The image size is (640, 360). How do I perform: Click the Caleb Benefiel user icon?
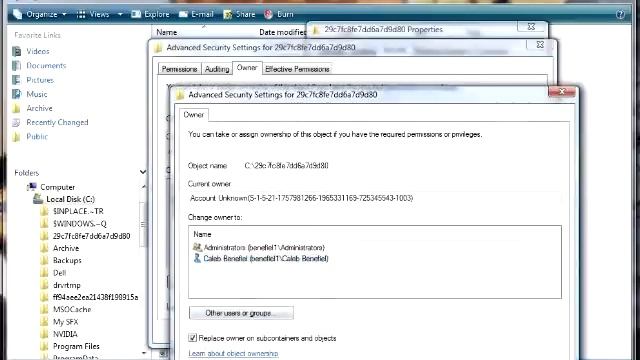pyautogui.click(x=197, y=258)
